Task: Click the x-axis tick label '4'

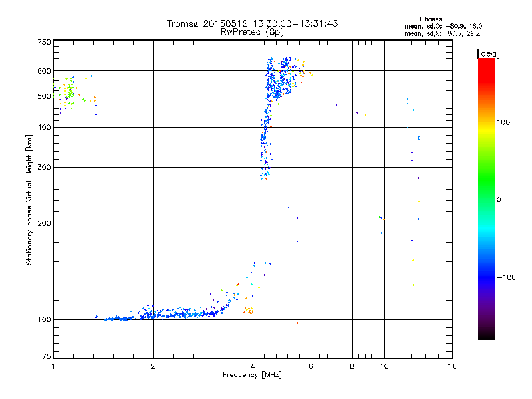Action: pos(253,366)
